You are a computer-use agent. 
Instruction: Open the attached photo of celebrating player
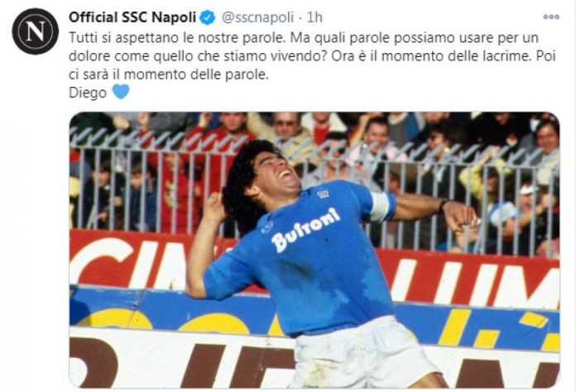click(314, 250)
